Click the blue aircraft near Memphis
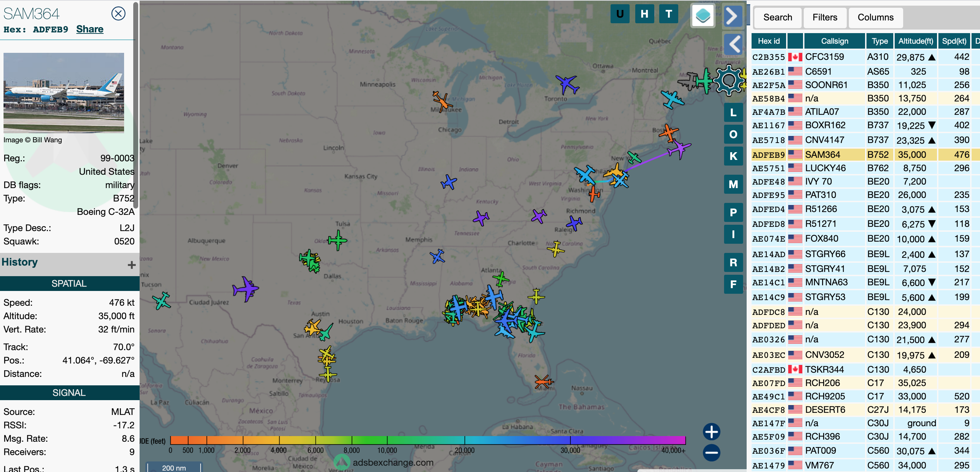The width and height of the screenshot is (980, 472). click(437, 256)
